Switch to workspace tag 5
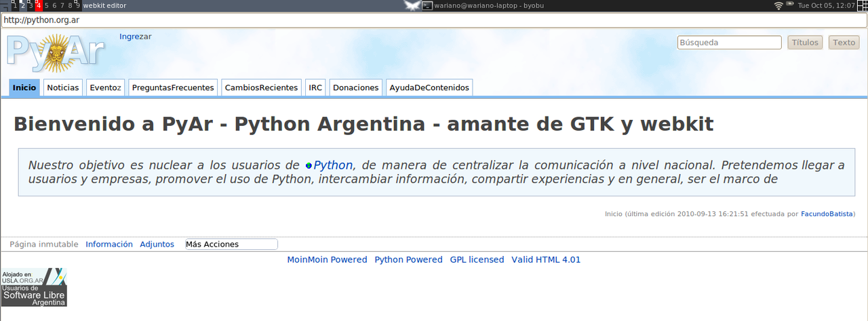Screen dimensions: 868x321 (x=47, y=5)
